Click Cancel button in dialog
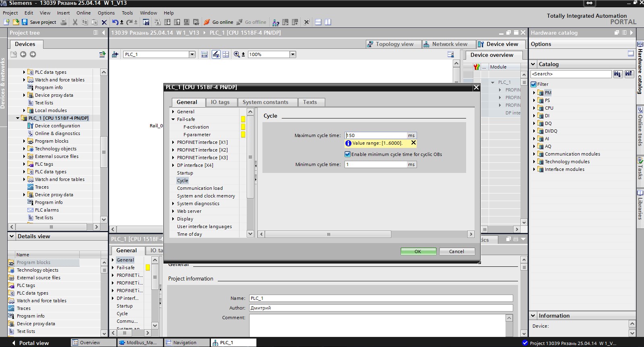 [x=457, y=251]
